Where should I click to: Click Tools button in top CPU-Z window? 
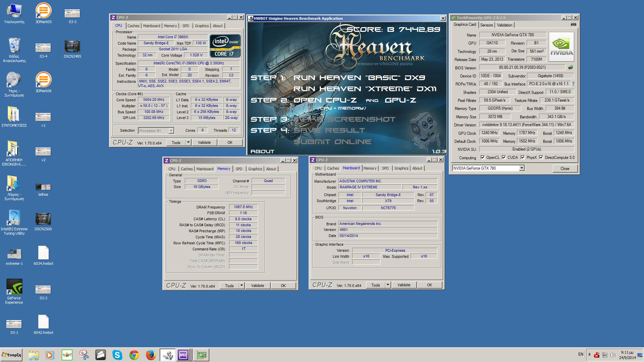click(x=176, y=142)
